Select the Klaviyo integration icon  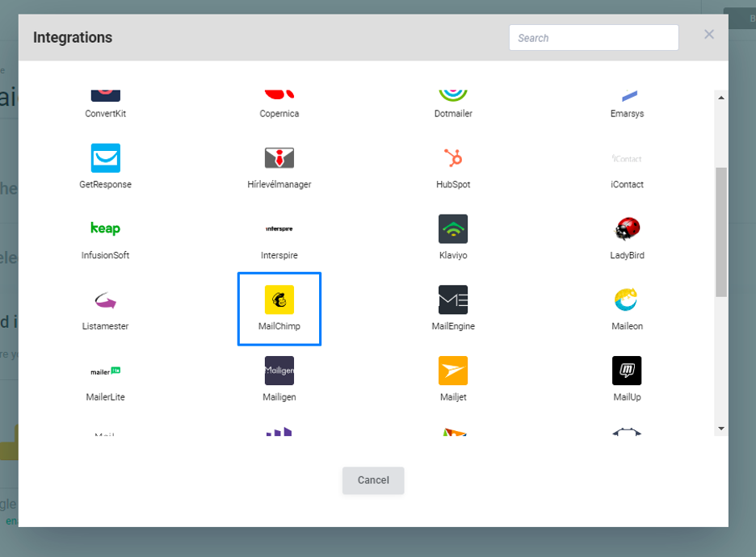coord(452,228)
